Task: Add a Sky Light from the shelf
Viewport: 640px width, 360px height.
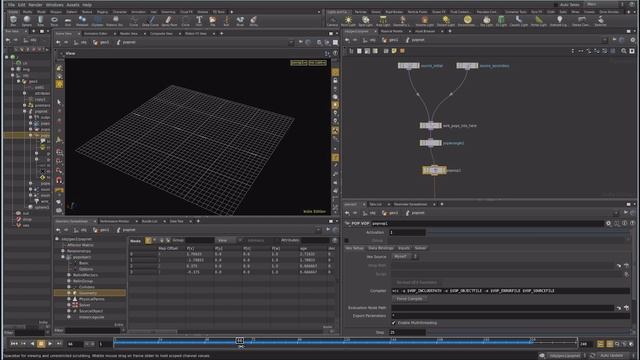Action: [486, 21]
